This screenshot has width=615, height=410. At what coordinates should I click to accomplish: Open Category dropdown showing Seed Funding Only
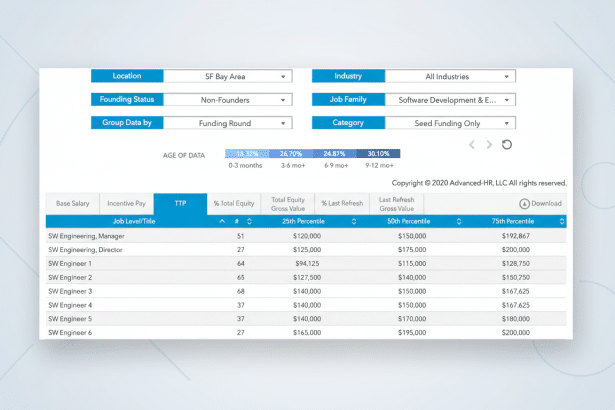click(x=450, y=123)
